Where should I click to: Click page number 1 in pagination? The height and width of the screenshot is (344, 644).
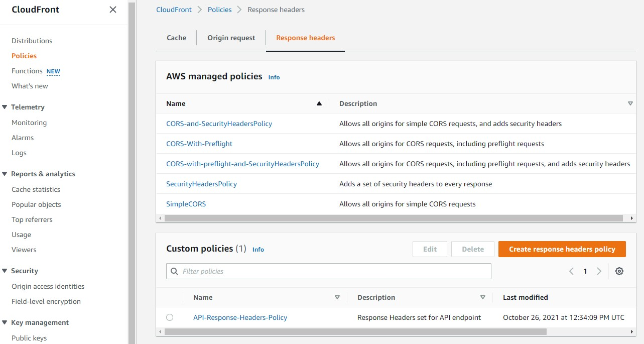(585, 271)
